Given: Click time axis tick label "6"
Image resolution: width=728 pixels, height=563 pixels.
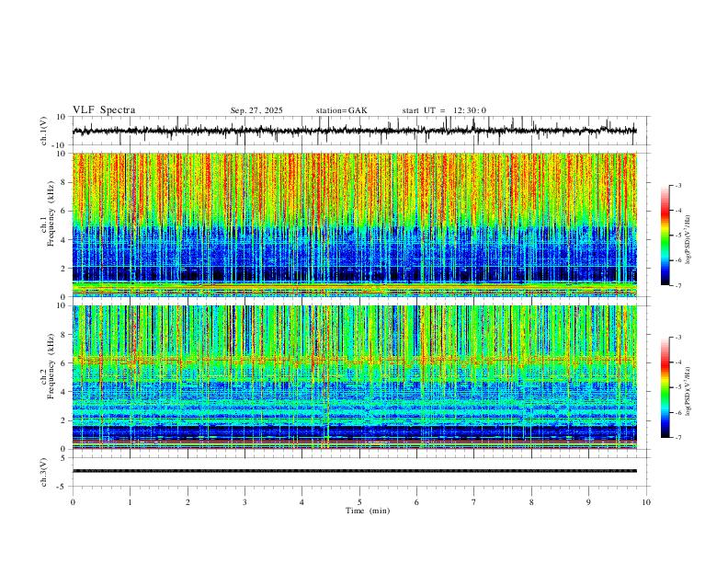Looking at the screenshot, I should point(416,502).
